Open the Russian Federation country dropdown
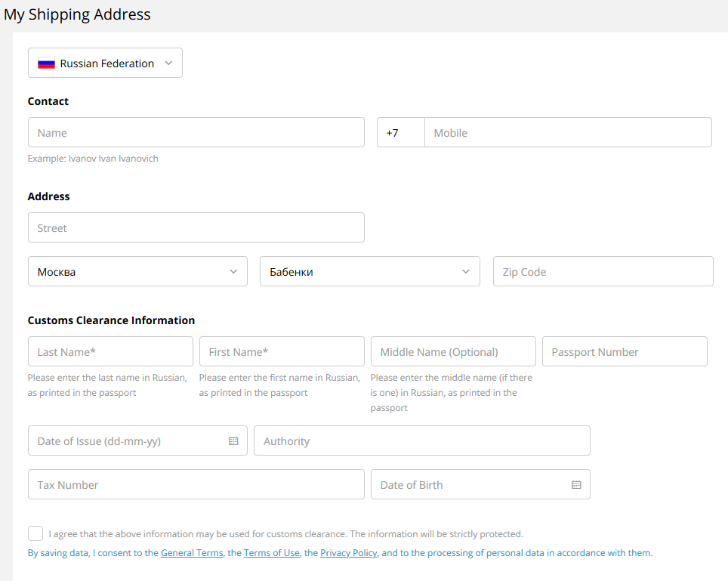Image resolution: width=728 pixels, height=581 pixels. coord(105,63)
